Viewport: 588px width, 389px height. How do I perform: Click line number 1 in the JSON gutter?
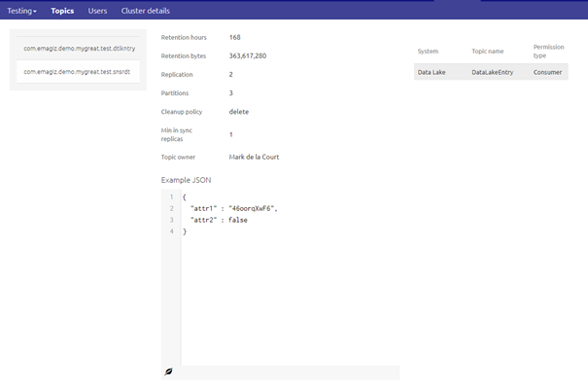tap(170, 197)
